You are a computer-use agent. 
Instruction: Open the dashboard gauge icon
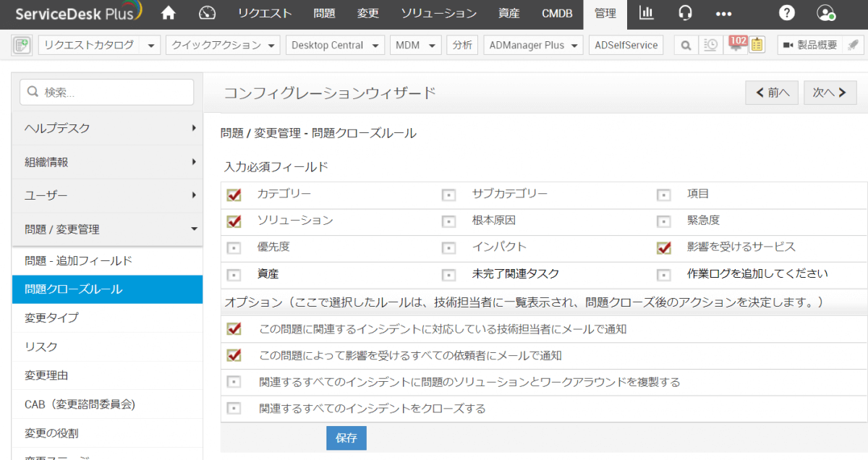pyautogui.click(x=208, y=13)
